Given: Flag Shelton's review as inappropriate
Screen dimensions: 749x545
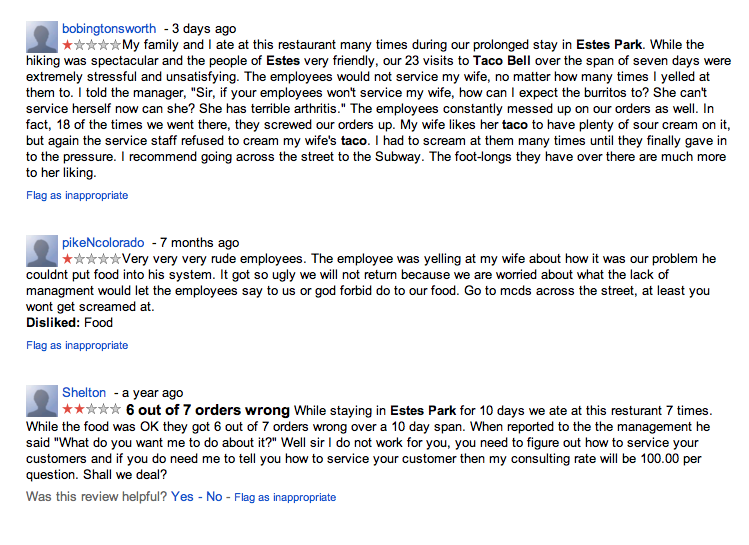Looking at the screenshot, I should click(285, 497).
